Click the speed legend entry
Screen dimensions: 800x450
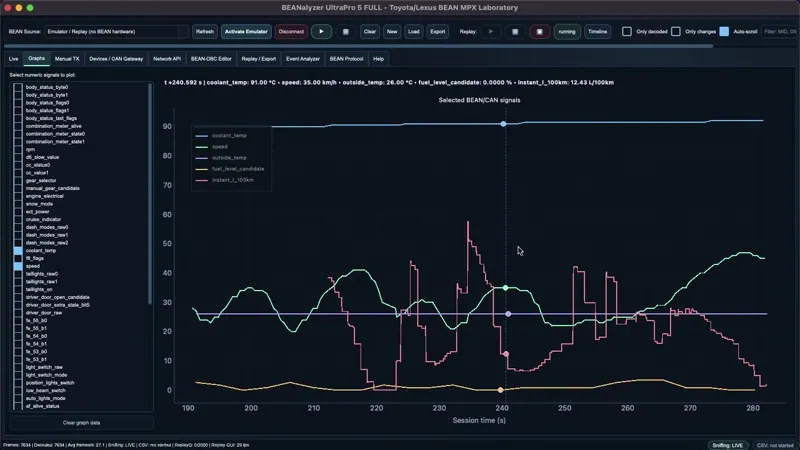(212, 146)
